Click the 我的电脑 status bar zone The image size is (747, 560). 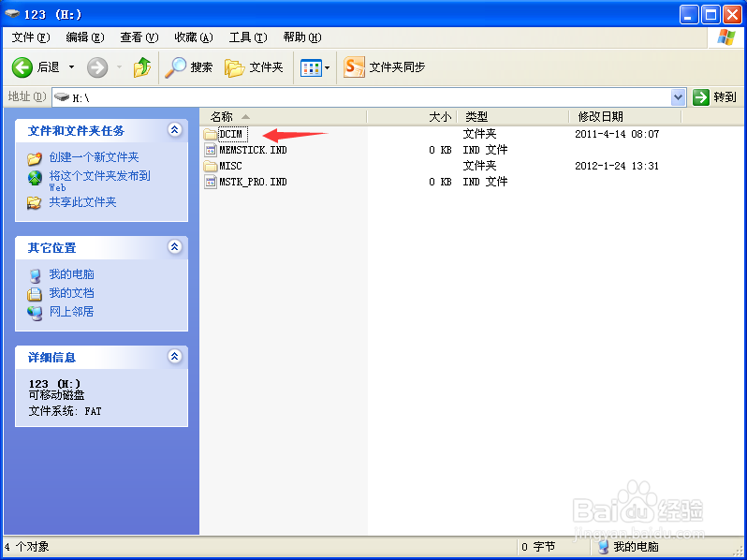628,547
